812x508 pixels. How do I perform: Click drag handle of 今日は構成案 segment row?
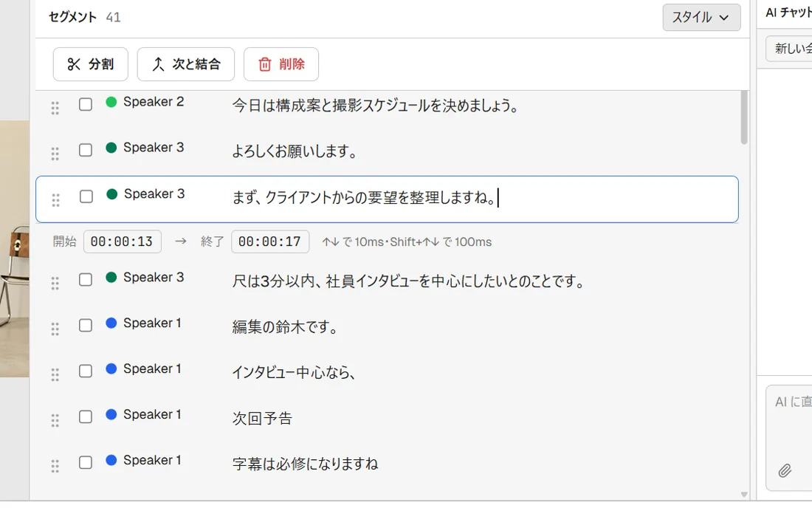pos(55,108)
